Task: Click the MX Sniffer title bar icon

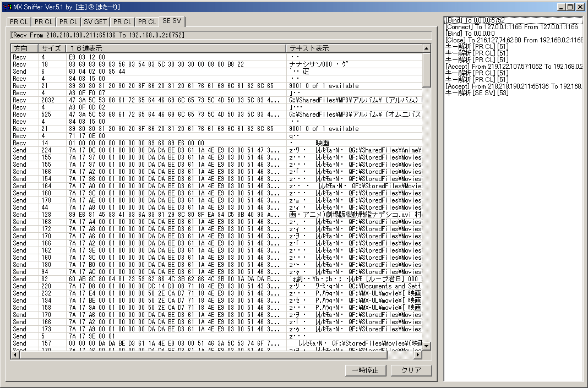Action: point(6,7)
